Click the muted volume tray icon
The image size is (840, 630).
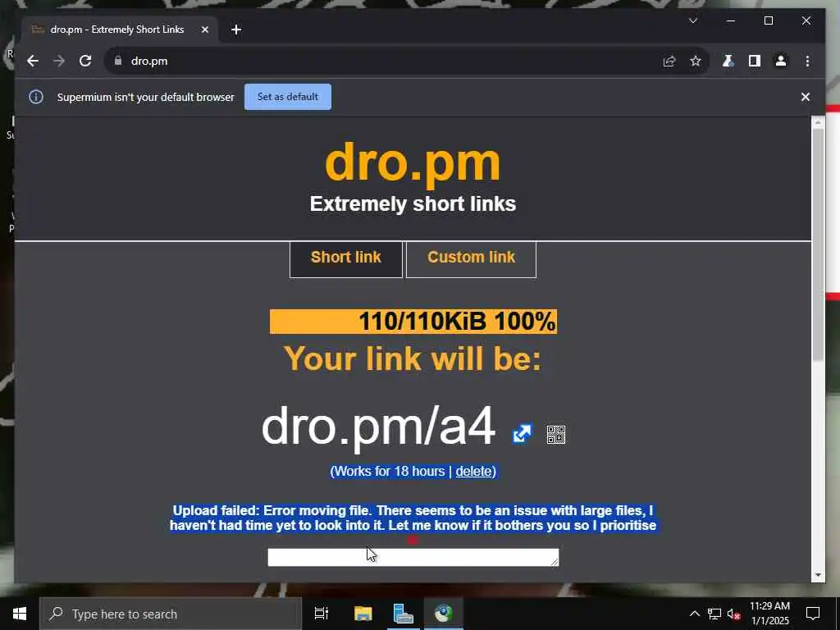(x=733, y=614)
